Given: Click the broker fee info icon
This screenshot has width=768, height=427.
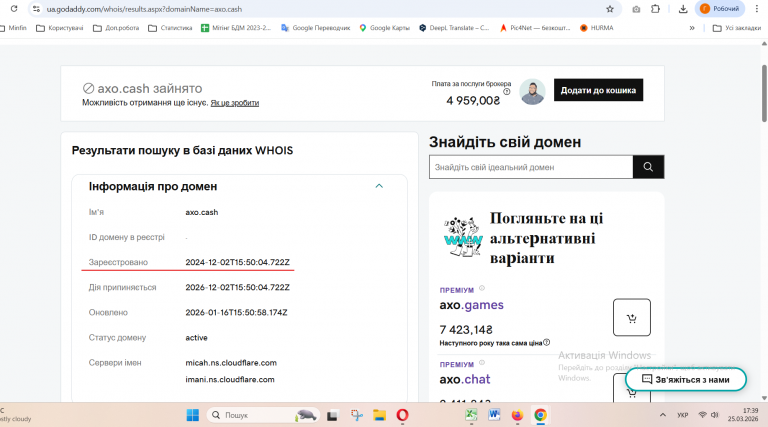Looking at the screenshot, I should click(x=507, y=92).
